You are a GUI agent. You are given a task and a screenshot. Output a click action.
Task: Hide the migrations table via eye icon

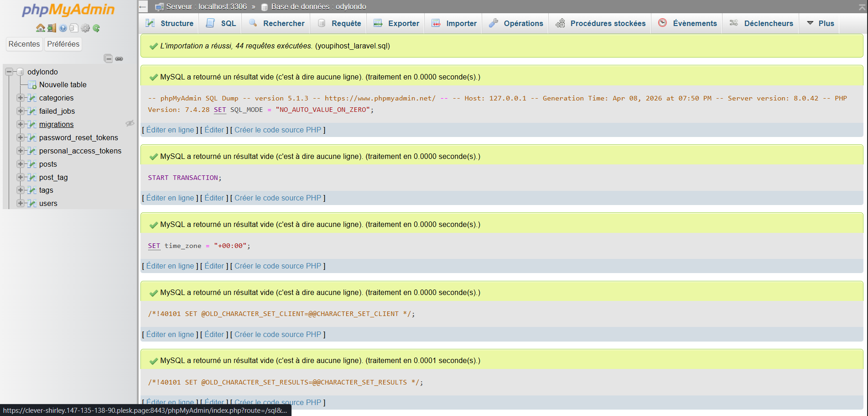(130, 123)
